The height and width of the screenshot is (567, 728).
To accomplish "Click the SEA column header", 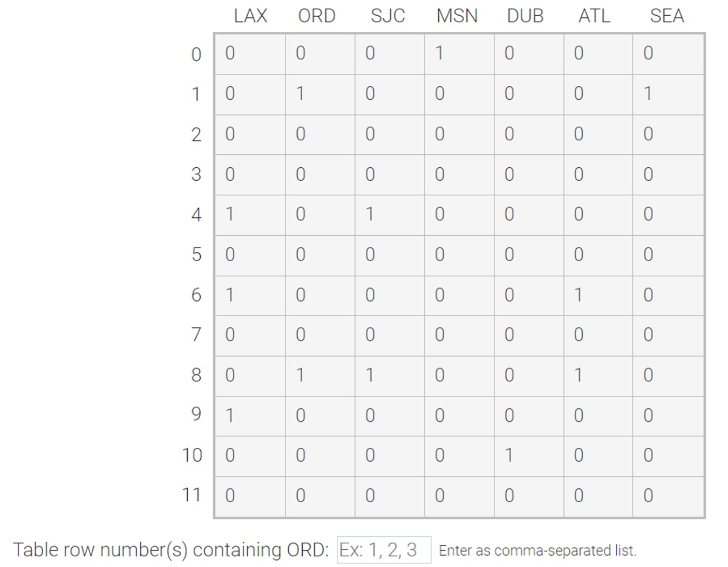I will [x=667, y=16].
